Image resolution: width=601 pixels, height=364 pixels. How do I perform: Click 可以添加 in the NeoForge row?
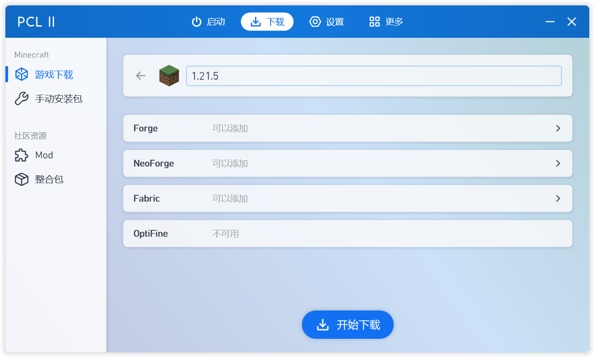(x=230, y=164)
